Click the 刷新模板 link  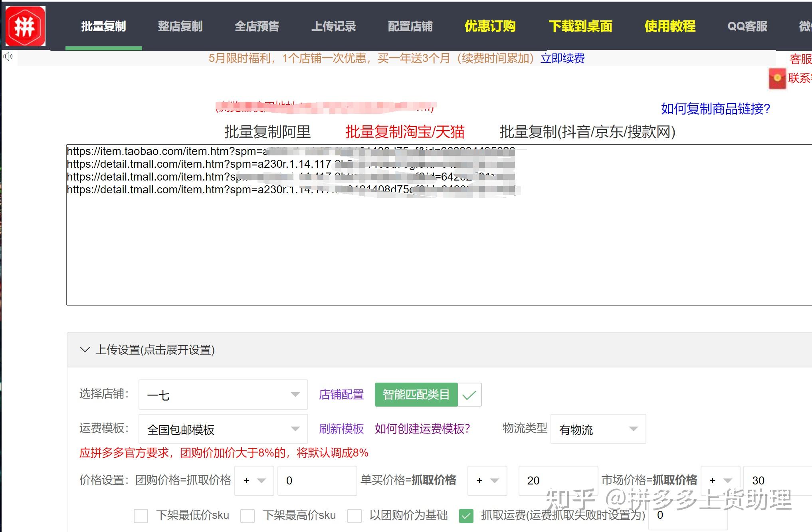coord(341,429)
